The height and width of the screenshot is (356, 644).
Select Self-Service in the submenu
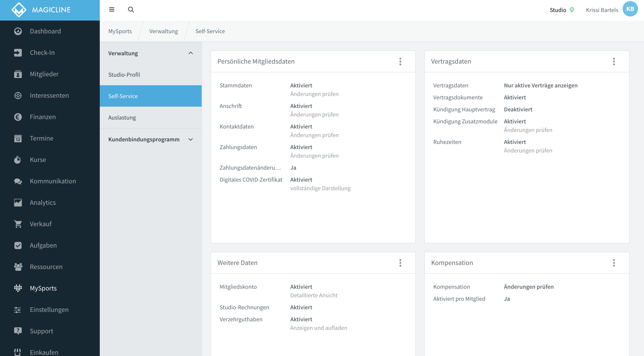(x=151, y=96)
